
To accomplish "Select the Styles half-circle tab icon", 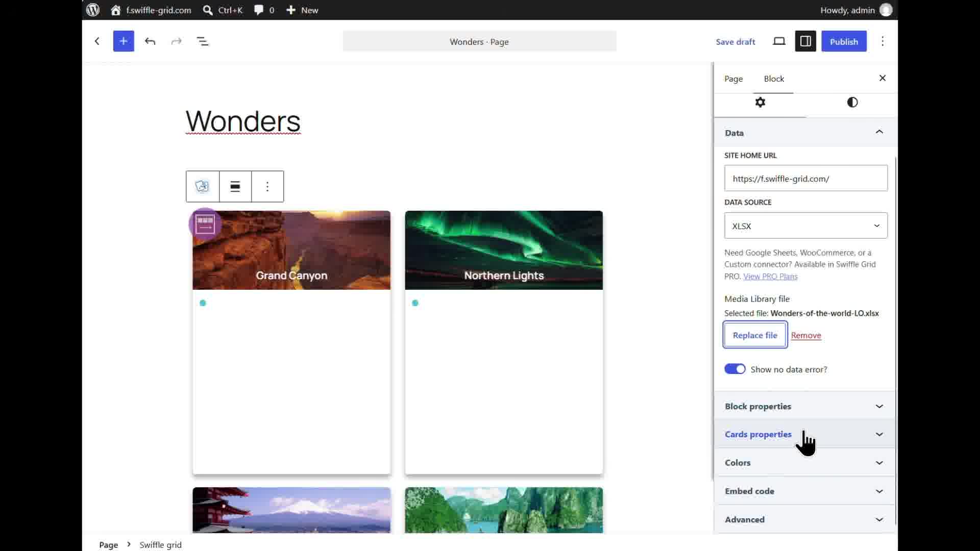I will click(x=852, y=103).
